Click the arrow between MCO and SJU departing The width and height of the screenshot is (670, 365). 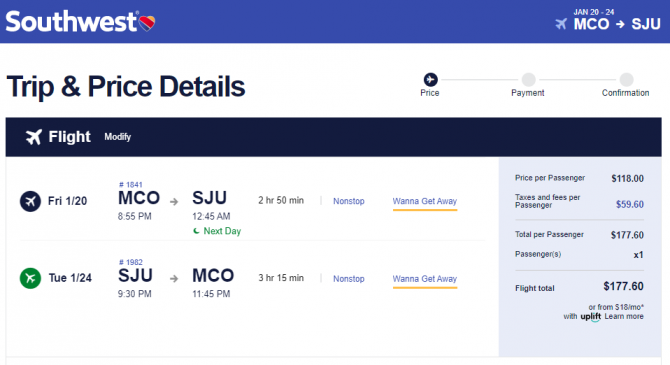(174, 201)
